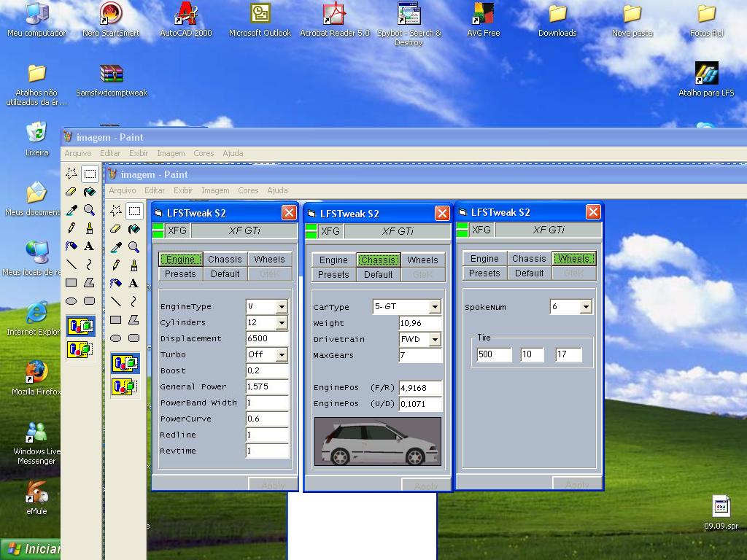Viewport: 747px width, 560px height.
Task: Expand the Drivetrain dropdown showing FWD
Action: (x=435, y=339)
